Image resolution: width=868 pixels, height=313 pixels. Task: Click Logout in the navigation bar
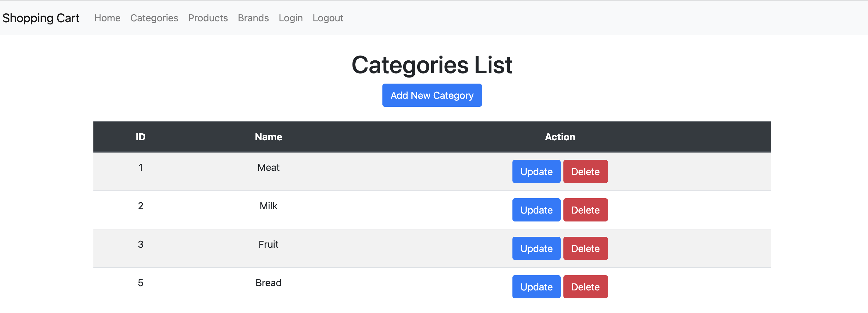click(328, 18)
